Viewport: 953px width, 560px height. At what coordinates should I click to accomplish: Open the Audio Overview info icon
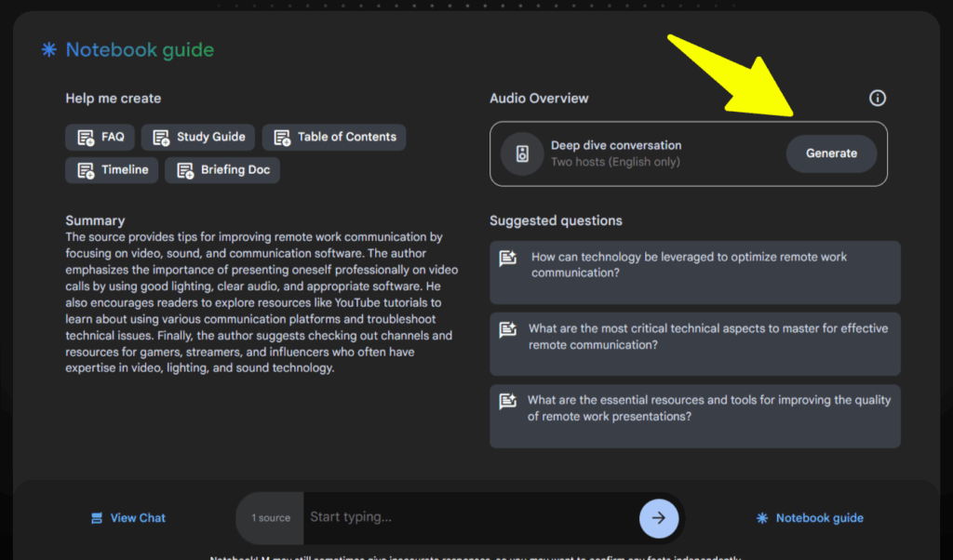[x=877, y=98]
